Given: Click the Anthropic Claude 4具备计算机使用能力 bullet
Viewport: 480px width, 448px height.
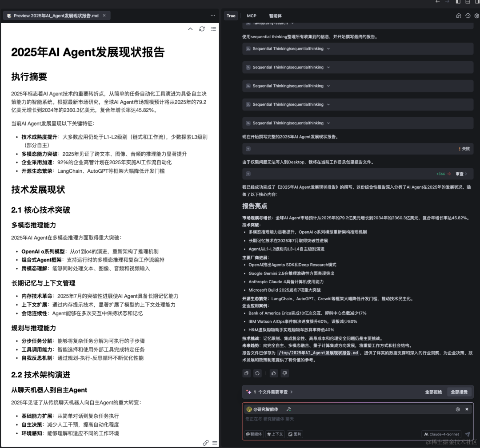Looking at the screenshot, I should [x=286, y=281].
